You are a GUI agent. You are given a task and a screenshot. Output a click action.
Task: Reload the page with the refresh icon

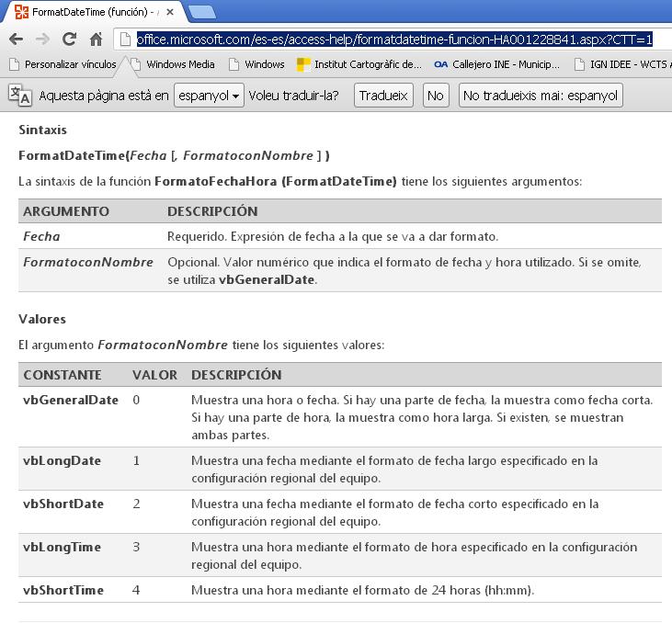(x=69, y=39)
